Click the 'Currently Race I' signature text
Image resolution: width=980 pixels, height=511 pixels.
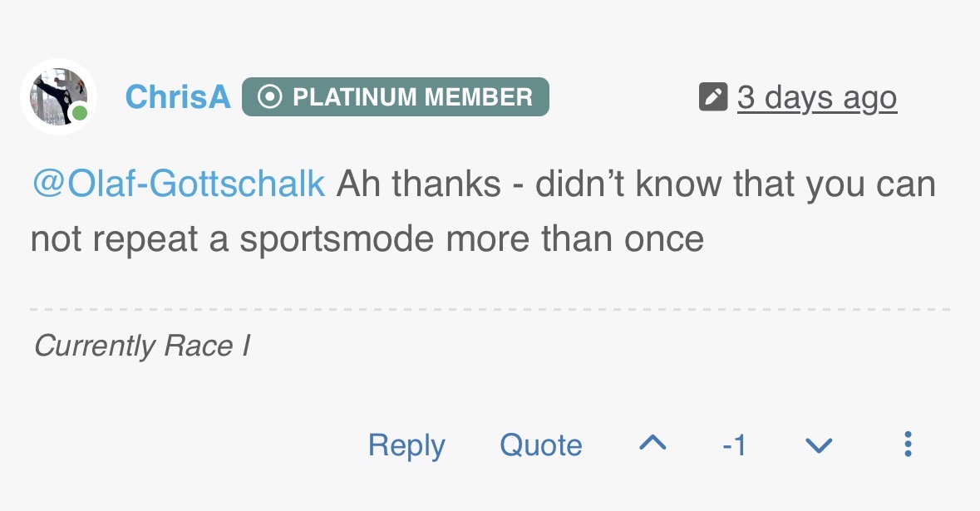(x=141, y=346)
